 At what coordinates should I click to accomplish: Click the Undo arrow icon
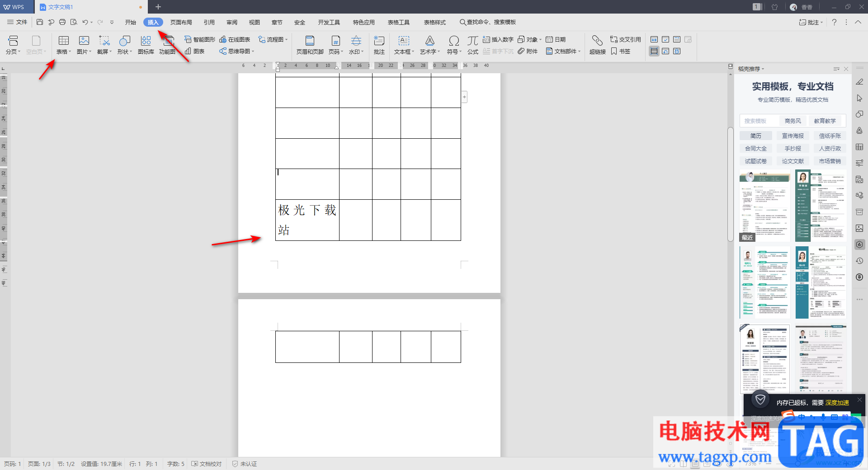pos(85,22)
